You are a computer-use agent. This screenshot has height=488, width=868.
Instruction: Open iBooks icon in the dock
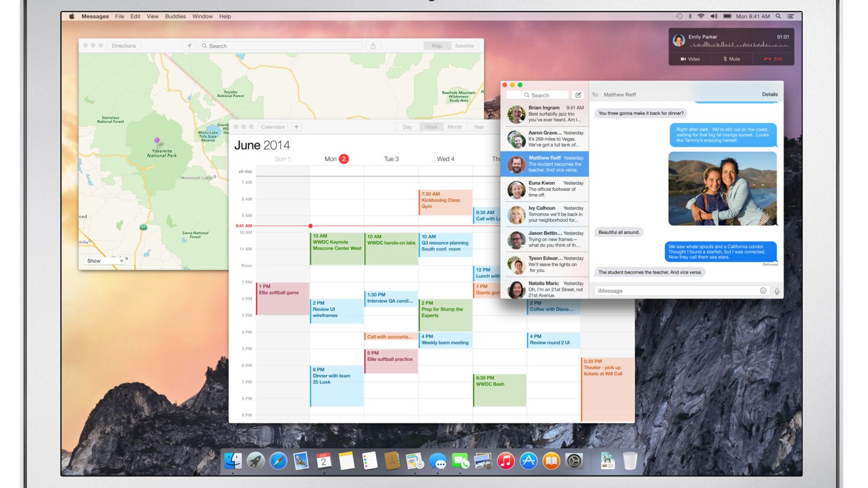point(551,461)
